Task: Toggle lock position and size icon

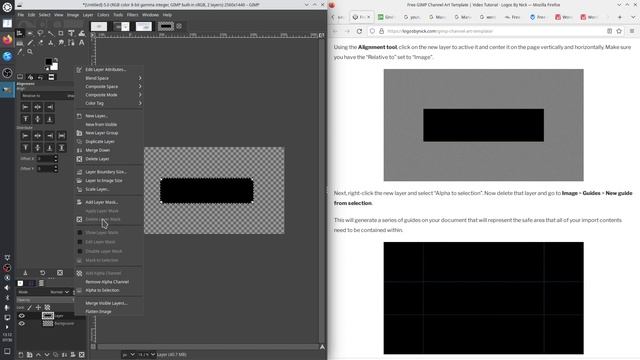Action: coord(38,307)
